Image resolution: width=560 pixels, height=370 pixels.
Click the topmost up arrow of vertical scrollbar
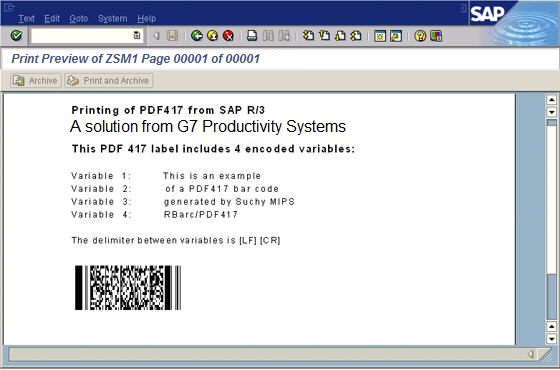coord(552,100)
